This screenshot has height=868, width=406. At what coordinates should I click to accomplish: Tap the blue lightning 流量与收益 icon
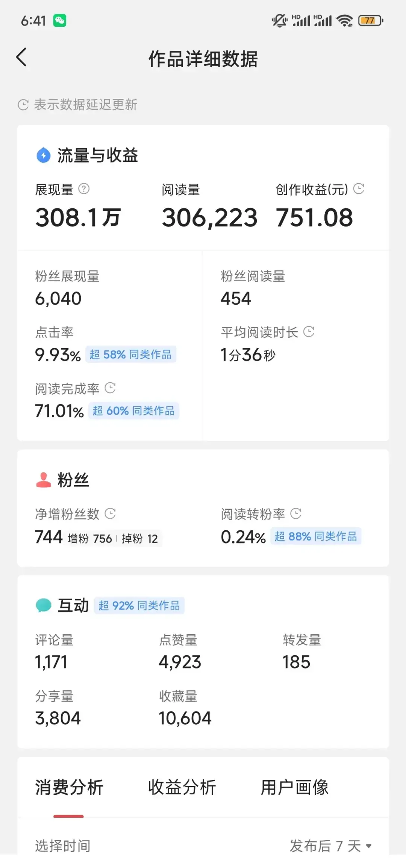44,155
